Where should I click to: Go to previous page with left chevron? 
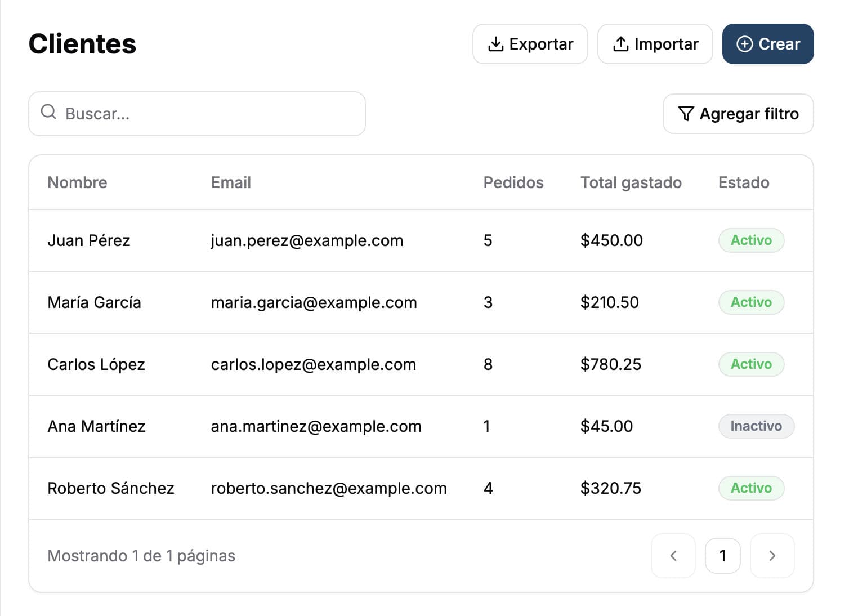(x=673, y=556)
